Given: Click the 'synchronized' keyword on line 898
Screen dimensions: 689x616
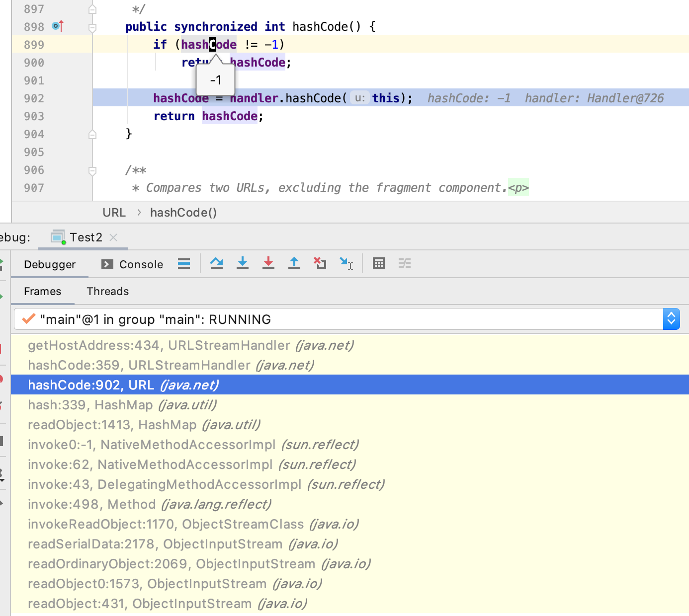Looking at the screenshot, I should click(216, 26).
